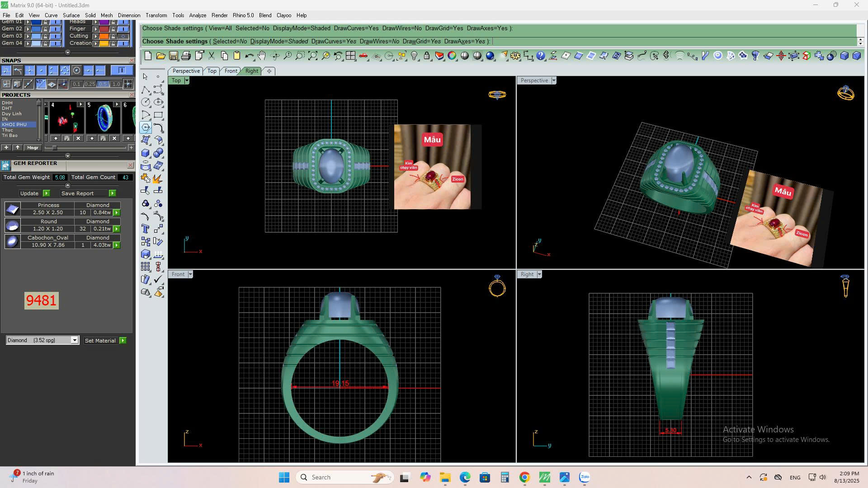
Task: Open the color wheel render icon
Action: (452, 56)
